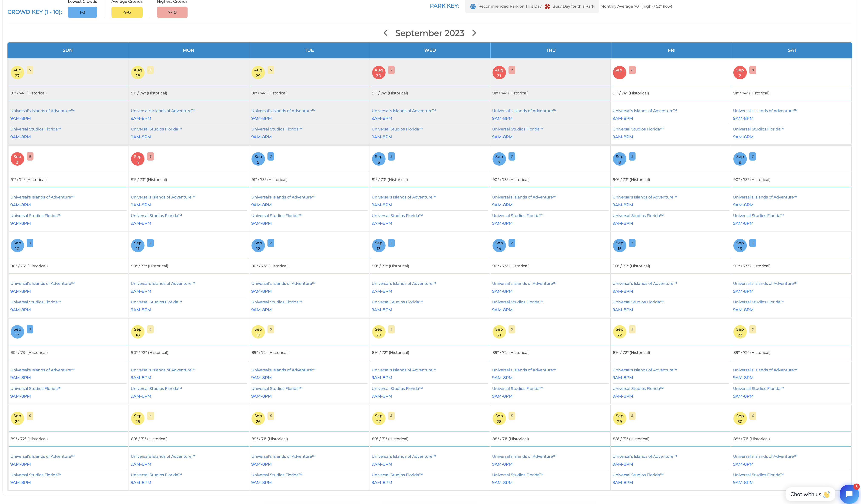Image resolution: width=861 pixels, height=504 pixels.
Task: Click the September 2023 month title
Action: pos(430,33)
